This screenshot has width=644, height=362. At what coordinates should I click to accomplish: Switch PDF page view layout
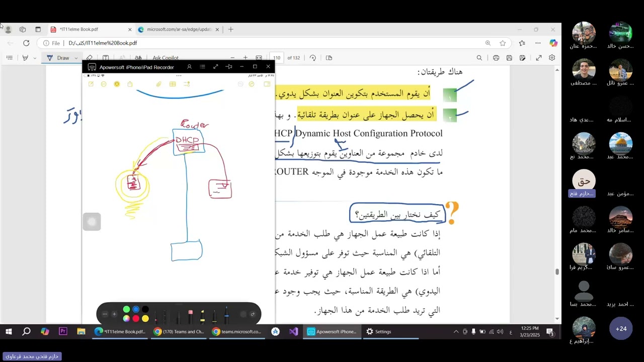click(329, 58)
